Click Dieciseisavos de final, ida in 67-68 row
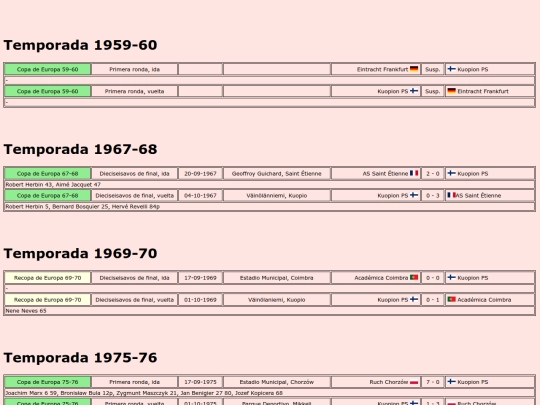Viewport: 540px width, 405px height. pyautogui.click(x=134, y=174)
